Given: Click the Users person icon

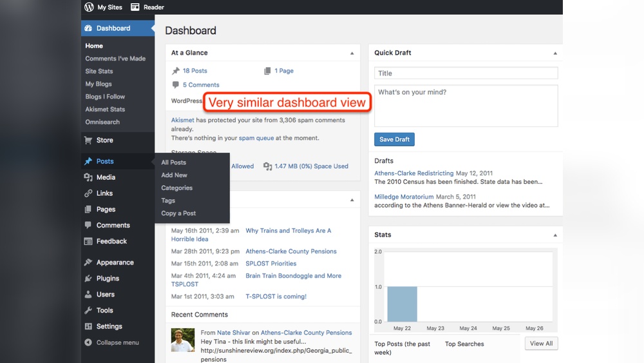Looking at the screenshot, I should point(88,295).
